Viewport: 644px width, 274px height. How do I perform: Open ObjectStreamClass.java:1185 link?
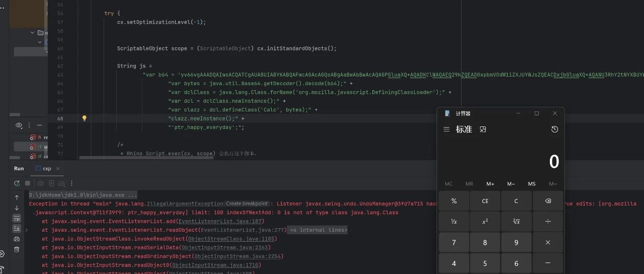tap(230, 239)
